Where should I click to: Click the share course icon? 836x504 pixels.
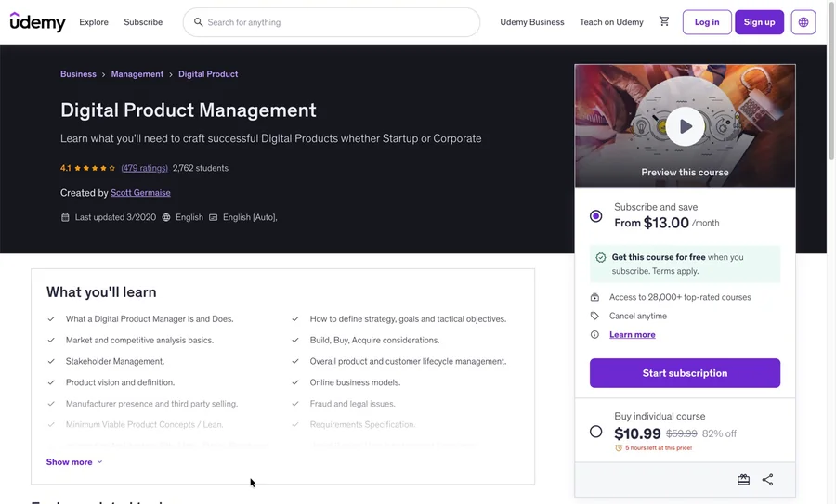[767, 480]
